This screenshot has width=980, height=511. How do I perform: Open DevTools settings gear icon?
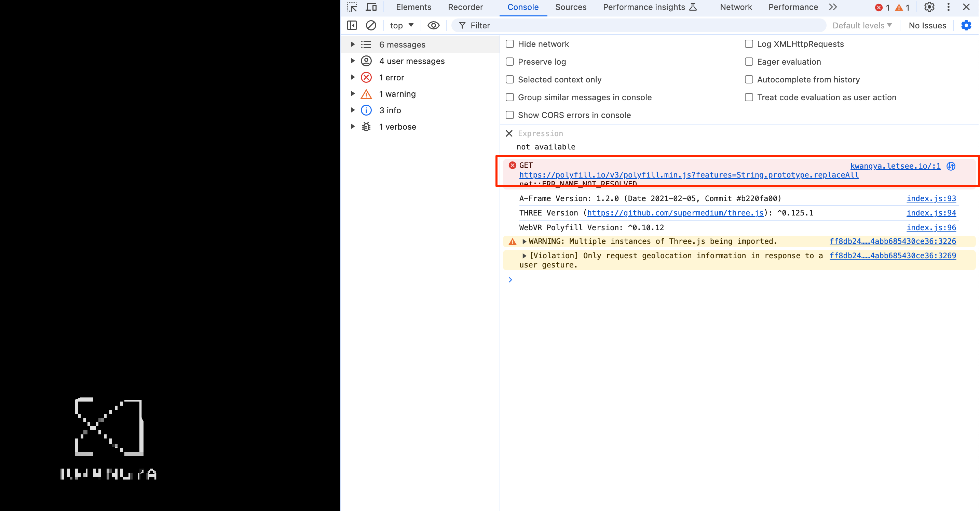(x=929, y=7)
